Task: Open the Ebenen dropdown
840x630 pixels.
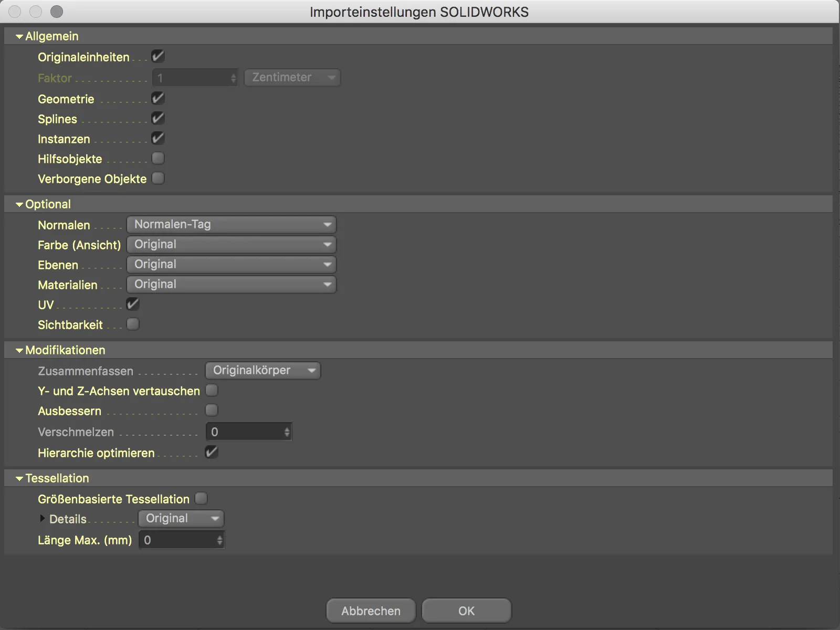Action: [x=232, y=265]
